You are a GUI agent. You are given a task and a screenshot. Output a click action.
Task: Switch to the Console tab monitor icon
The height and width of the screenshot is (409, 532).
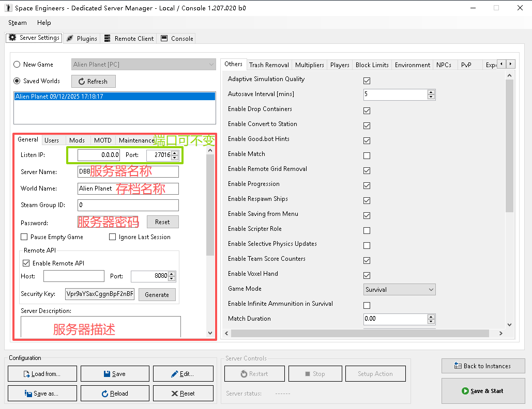tap(177, 38)
